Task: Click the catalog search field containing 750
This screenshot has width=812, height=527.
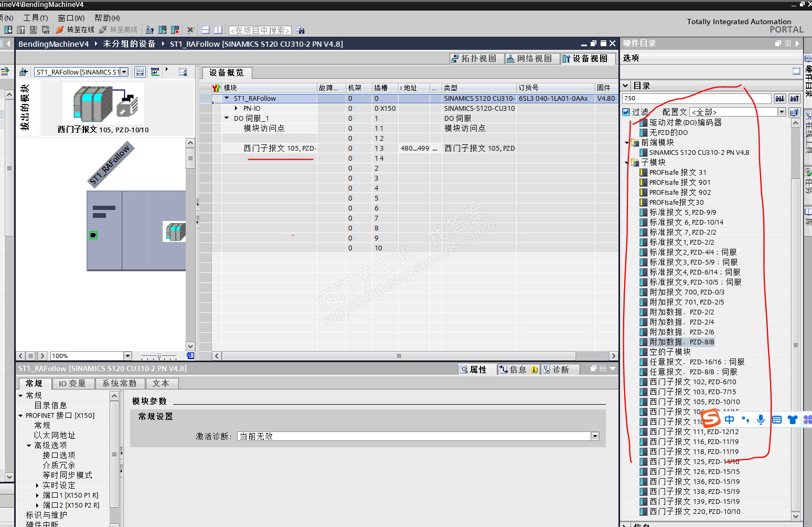Action: 697,98
